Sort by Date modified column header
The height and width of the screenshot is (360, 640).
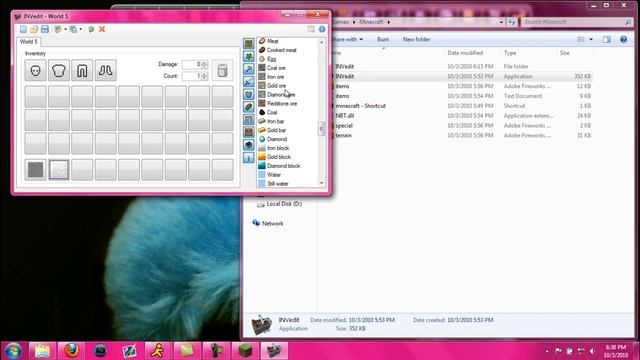[465, 53]
